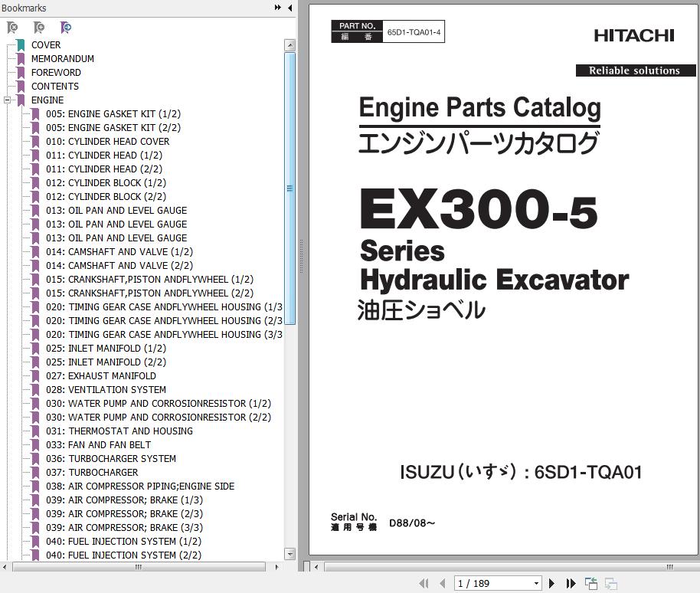Open 005: ENGINE GASKET KIT (1/2)
The height and width of the screenshot is (593, 700).
(113, 114)
